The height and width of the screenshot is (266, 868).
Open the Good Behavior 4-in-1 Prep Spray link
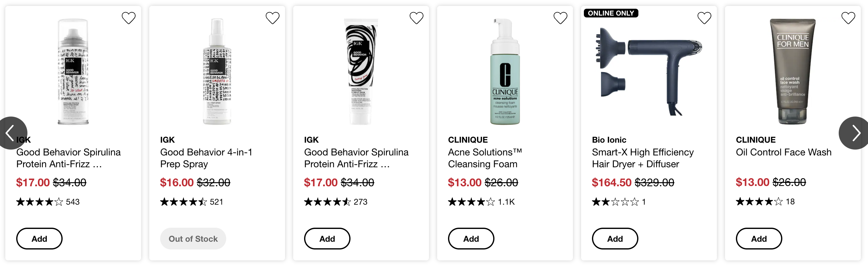point(206,158)
